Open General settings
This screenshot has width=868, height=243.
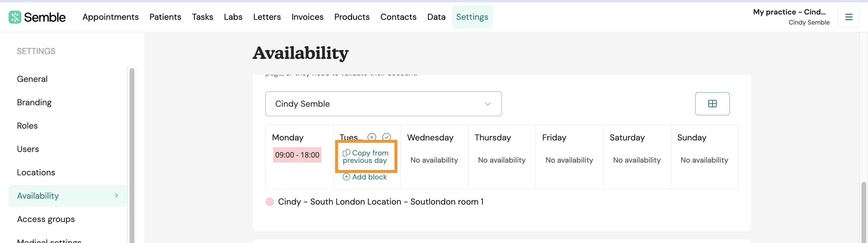pos(32,79)
